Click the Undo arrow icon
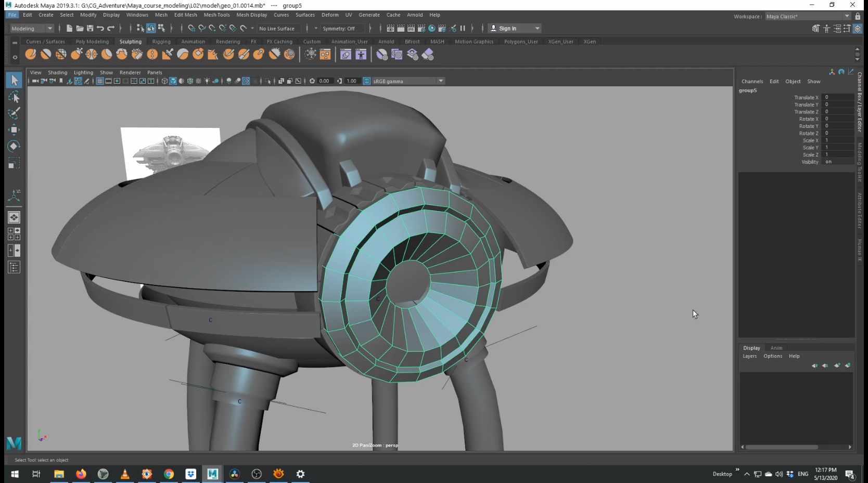 click(x=100, y=29)
